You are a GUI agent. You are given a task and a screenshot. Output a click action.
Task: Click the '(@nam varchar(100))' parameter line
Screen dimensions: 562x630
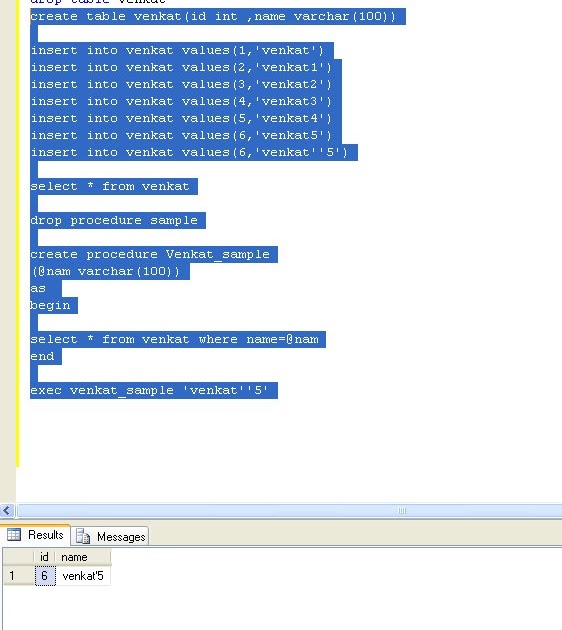point(105,271)
